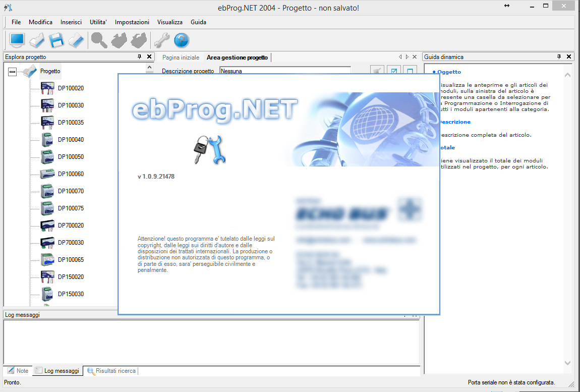
Task: Open the wrench settings toolbar icon
Action: 162,40
